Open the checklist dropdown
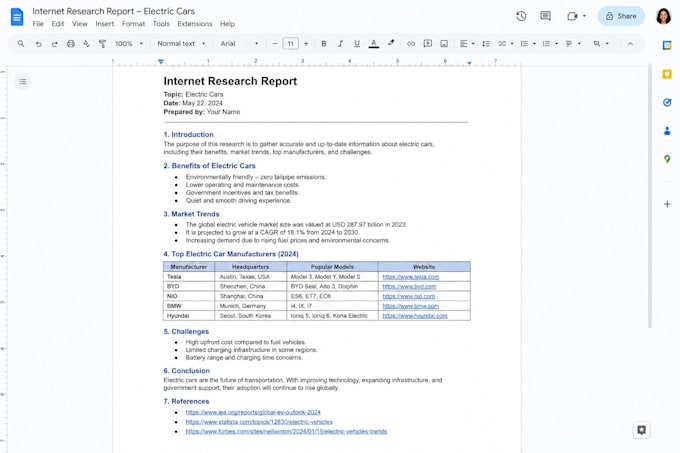 pos(506,44)
